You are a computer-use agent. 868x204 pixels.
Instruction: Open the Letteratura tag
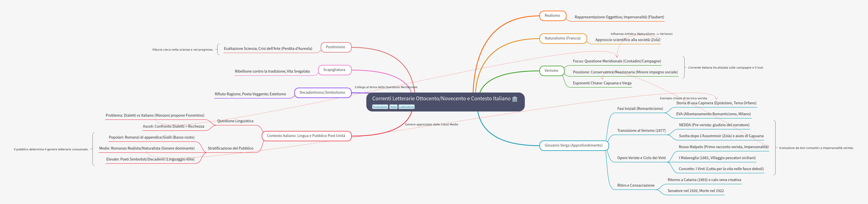[x=406, y=107]
